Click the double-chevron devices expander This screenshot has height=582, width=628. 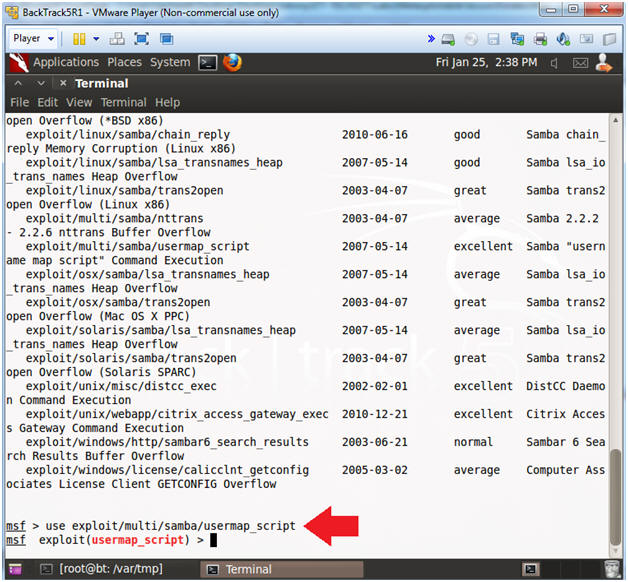(431, 39)
